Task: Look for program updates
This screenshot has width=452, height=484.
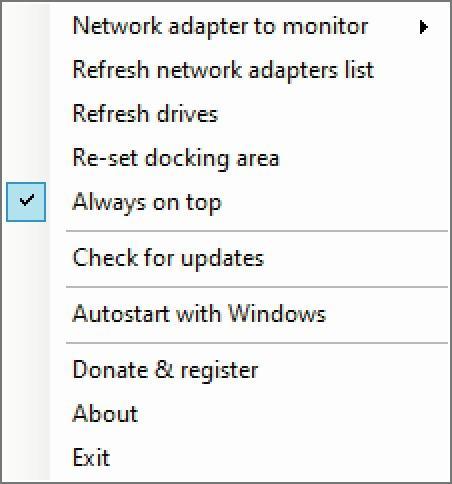Action: (x=225, y=258)
